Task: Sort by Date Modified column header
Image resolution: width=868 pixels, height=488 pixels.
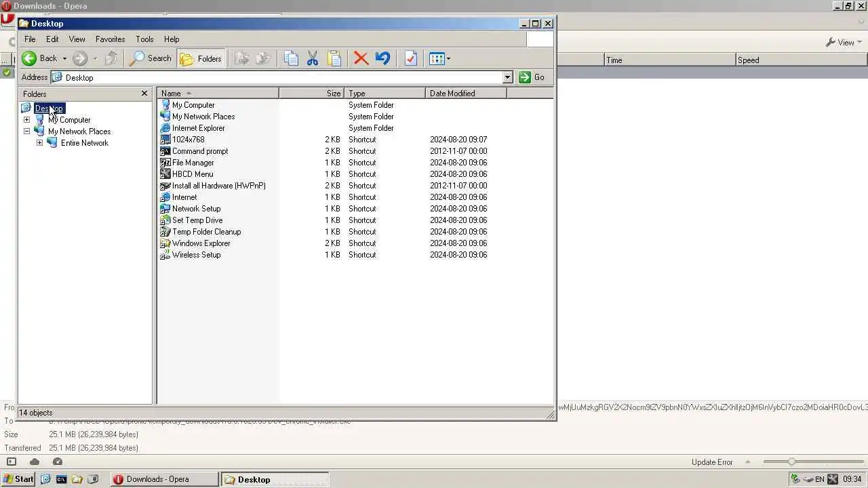Action: 466,94
